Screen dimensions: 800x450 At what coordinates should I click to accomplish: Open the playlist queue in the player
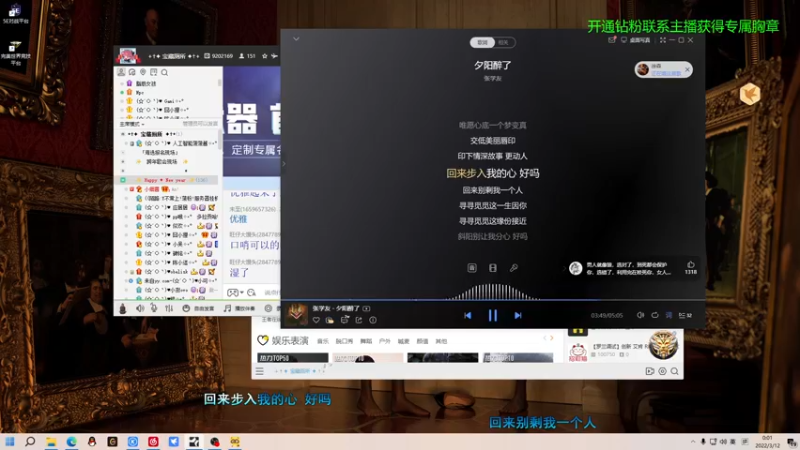685,315
